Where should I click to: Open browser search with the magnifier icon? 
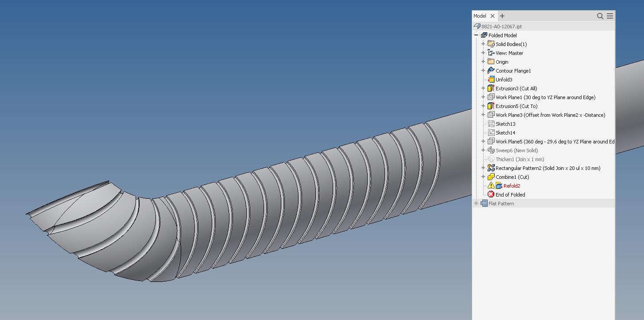600,16
